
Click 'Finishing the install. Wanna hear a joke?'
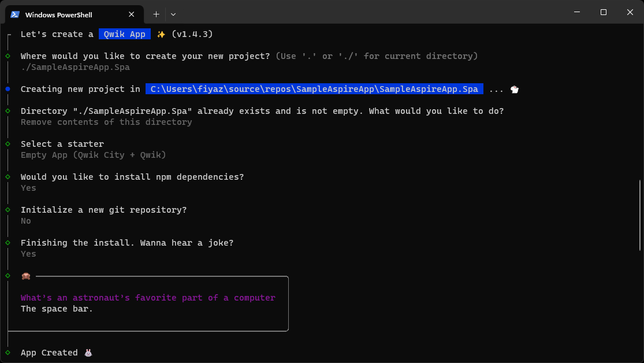click(x=127, y=243)
